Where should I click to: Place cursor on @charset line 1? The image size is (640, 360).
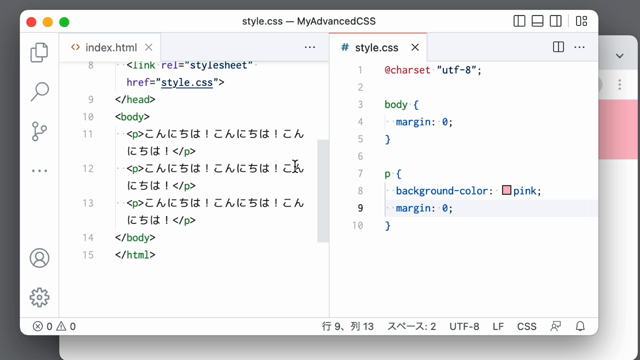click(x=433, y=70)
